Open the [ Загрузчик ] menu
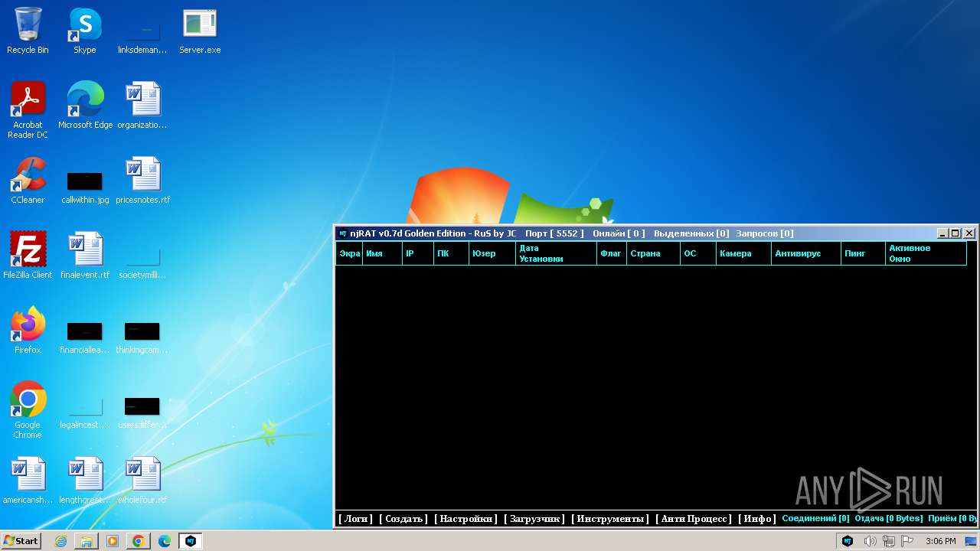980x551 pixels. [x=534, y=519]
